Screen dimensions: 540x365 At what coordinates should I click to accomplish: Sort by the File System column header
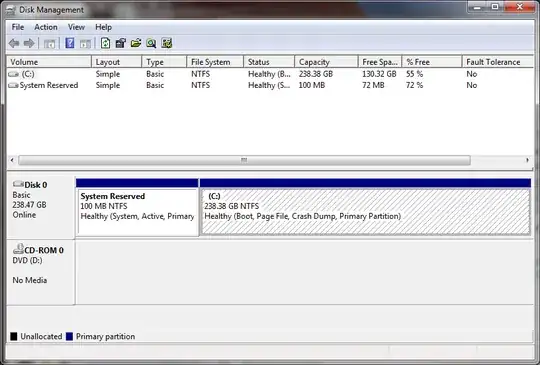pyautogui.click(x=215, y=62)
